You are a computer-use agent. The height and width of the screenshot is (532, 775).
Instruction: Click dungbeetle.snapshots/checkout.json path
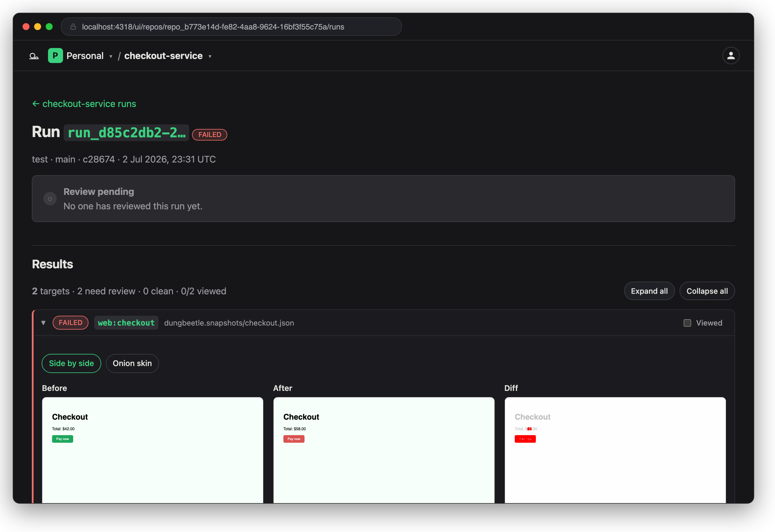point(229,323)
